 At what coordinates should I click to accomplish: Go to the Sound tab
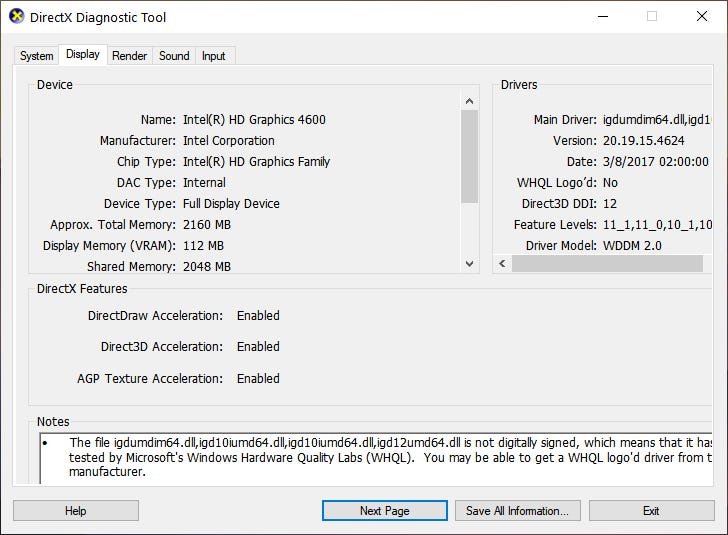click(x=174, y=56)
